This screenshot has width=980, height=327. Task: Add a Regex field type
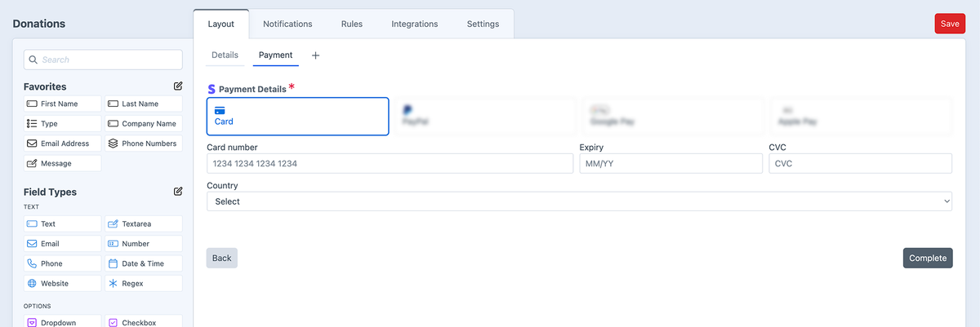point(144,284)
